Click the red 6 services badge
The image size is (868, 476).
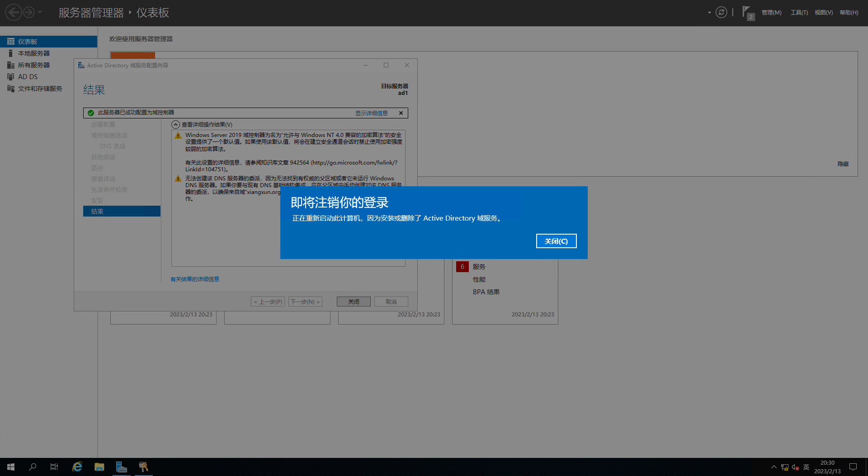(x=462, y=267)
